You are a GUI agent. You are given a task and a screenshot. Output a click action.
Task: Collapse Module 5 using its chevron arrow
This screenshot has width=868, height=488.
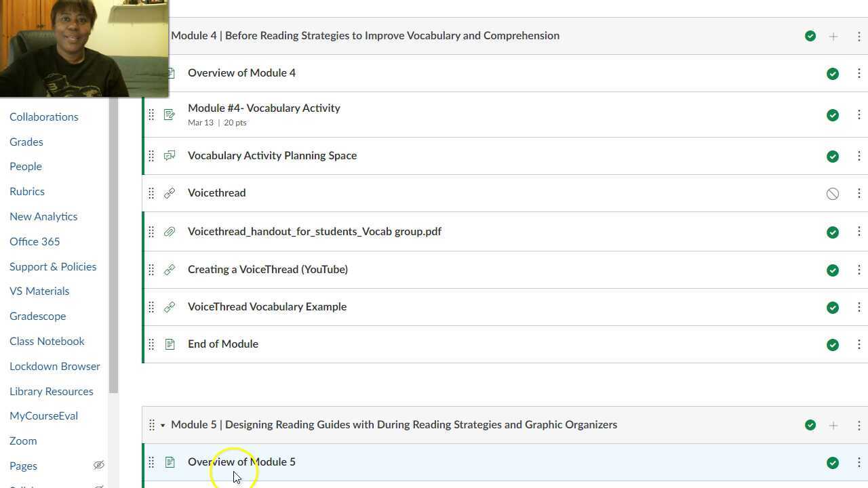[163, 425]
